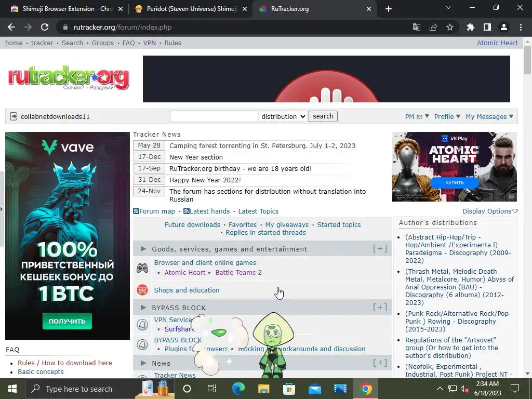Open Camping forest torrenting news item
Image resolution: width=532 pixels, height=399 pixels.
262,145
